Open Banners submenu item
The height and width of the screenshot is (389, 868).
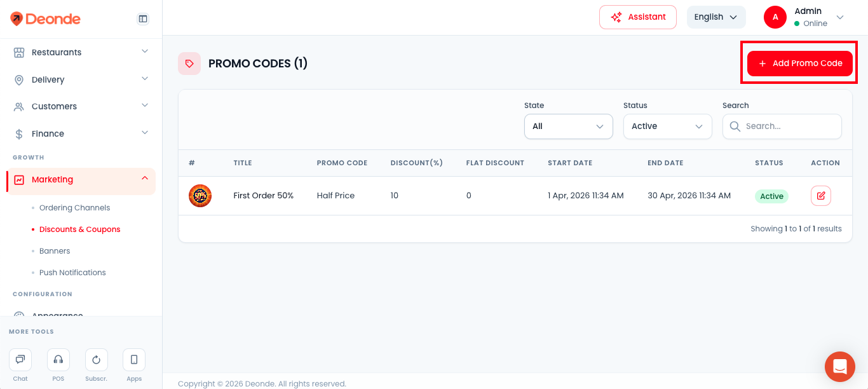pyautogui.click(x=55, y=251)
